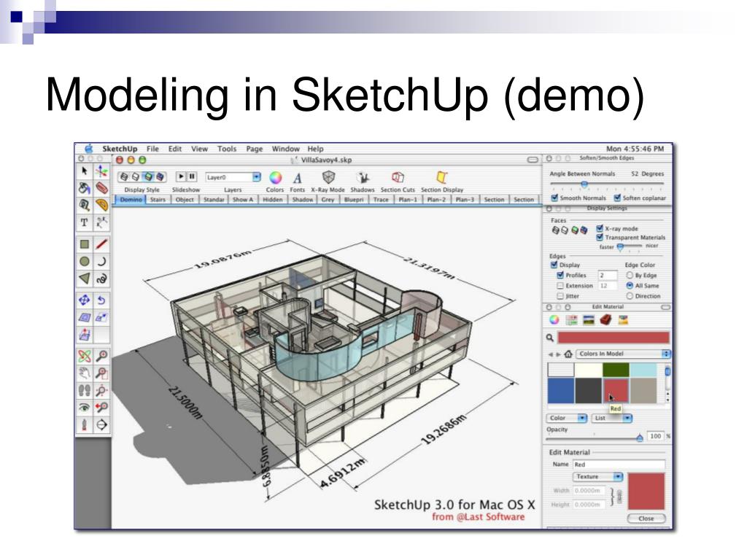Activate the Orbit tool
747x560 pixels.
pyautogui.click(x=85, y=356)
